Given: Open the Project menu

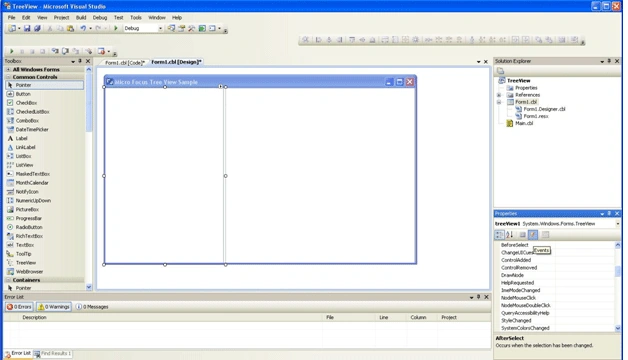Looking at the screenshot, I should 61,18.
